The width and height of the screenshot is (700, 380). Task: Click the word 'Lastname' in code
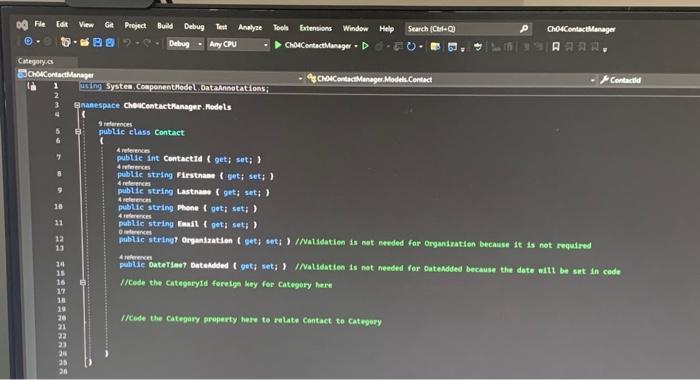click(194, 192)
